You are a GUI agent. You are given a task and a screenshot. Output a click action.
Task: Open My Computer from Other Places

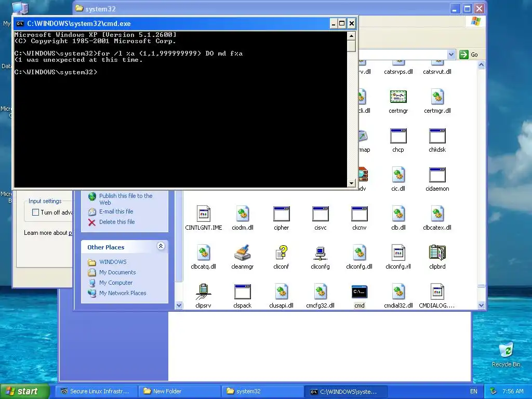(116, 283)
